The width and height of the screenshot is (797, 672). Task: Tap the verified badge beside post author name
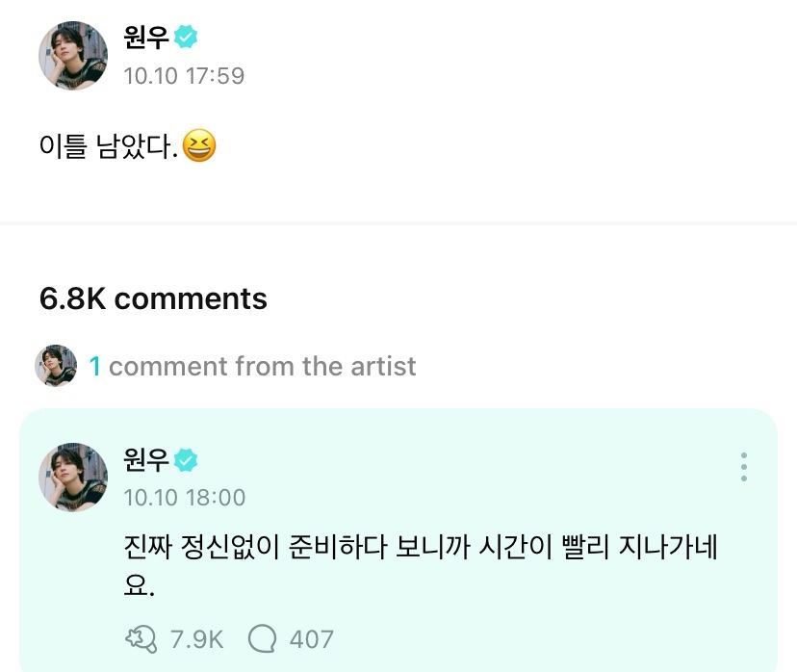click(x=186, y=37)
